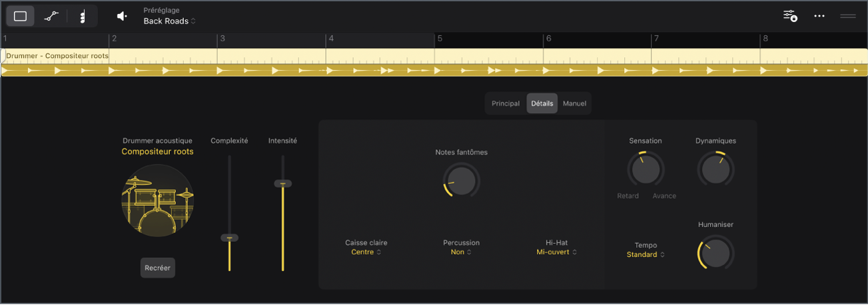Select the Détails tab

click(x=542, y=104)
